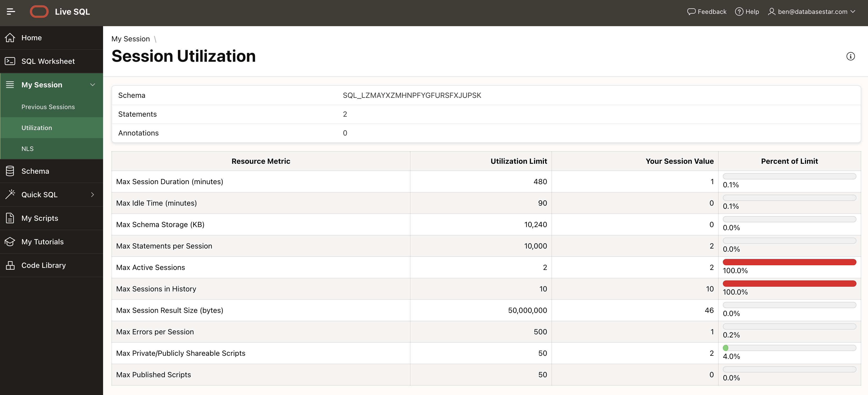Click the Resource Metric column header
The image size is (868, 395).
[x=261, y=161]
